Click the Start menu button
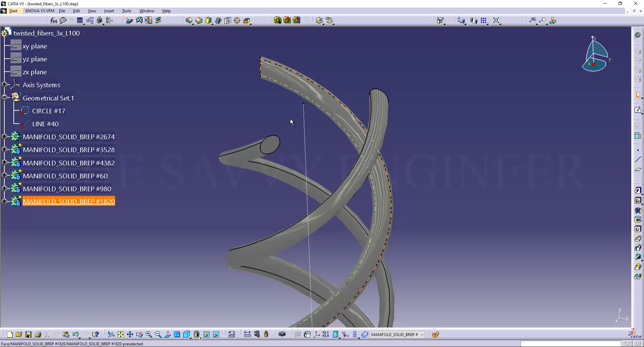This screenshot has width=644, height=347. click(x=13, y=11)
